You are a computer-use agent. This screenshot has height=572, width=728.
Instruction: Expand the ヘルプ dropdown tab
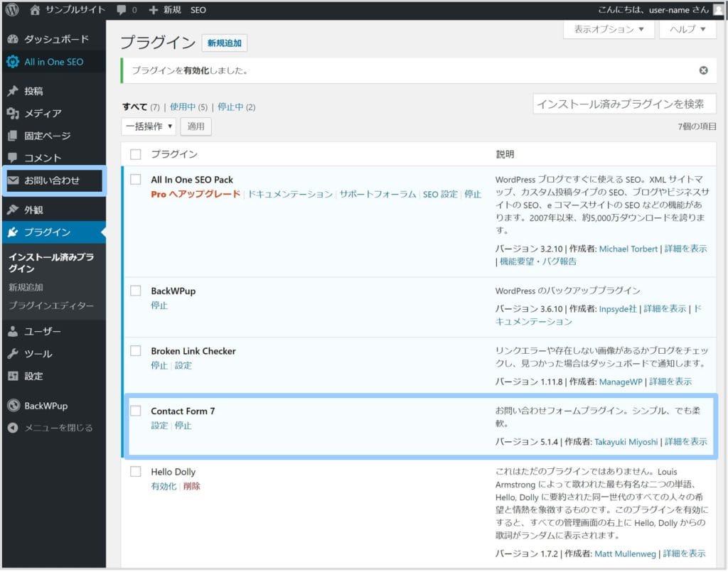(x=687, y=29)
